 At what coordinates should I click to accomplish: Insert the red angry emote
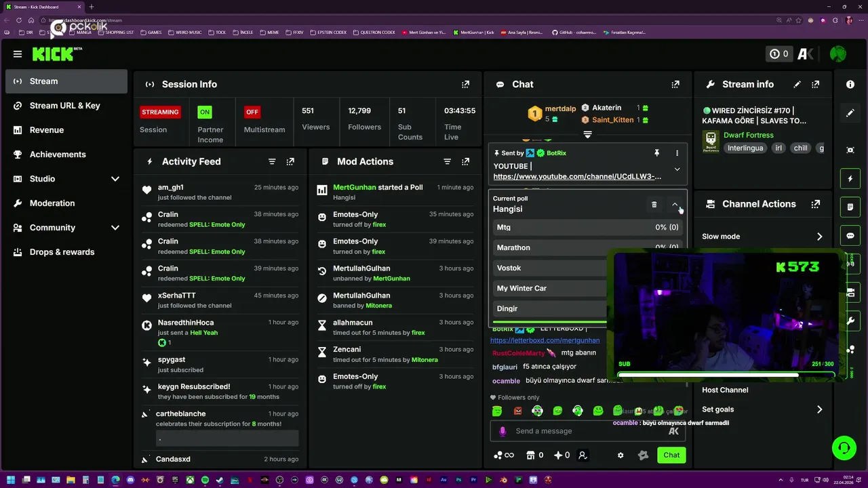coord(517,411)
